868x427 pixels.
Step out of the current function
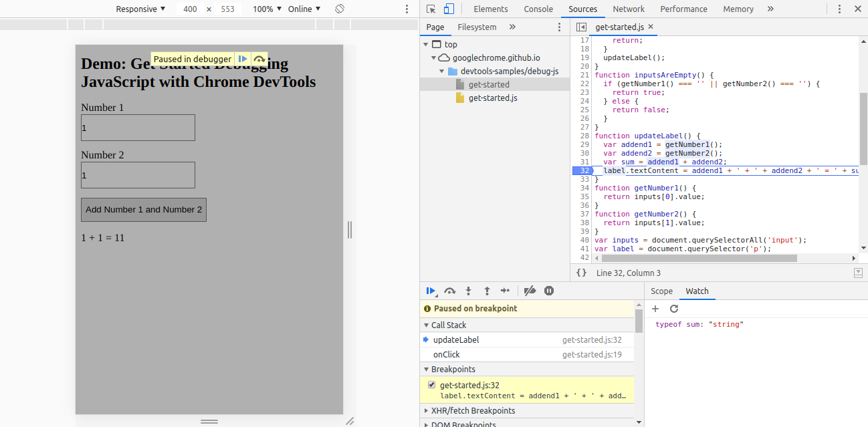pos(486,290)
